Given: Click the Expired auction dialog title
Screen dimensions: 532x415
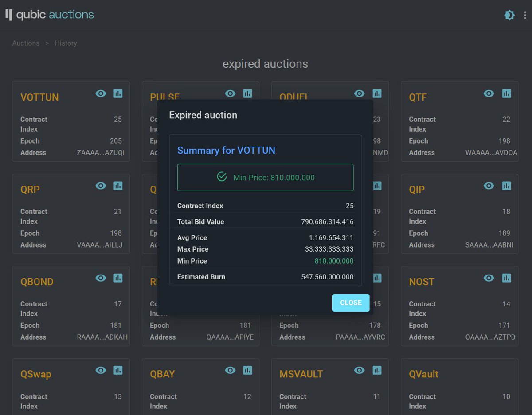Looking at the screenshot, I should point(203,115).
